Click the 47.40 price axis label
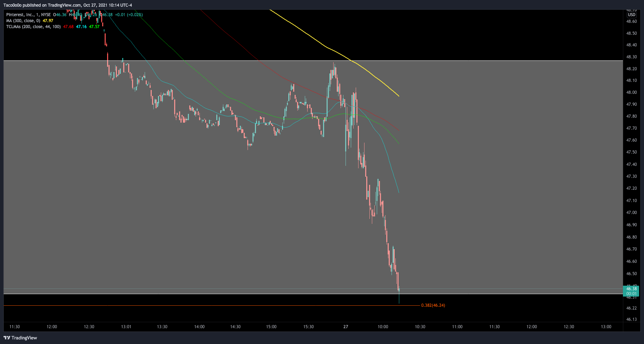The image size is (644, 344). click(631, 164)
